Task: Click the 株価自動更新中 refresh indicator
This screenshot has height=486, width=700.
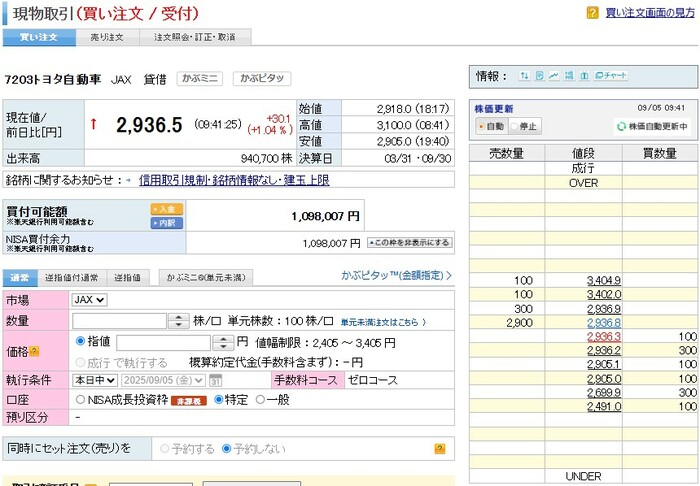Action: [652, 127]
